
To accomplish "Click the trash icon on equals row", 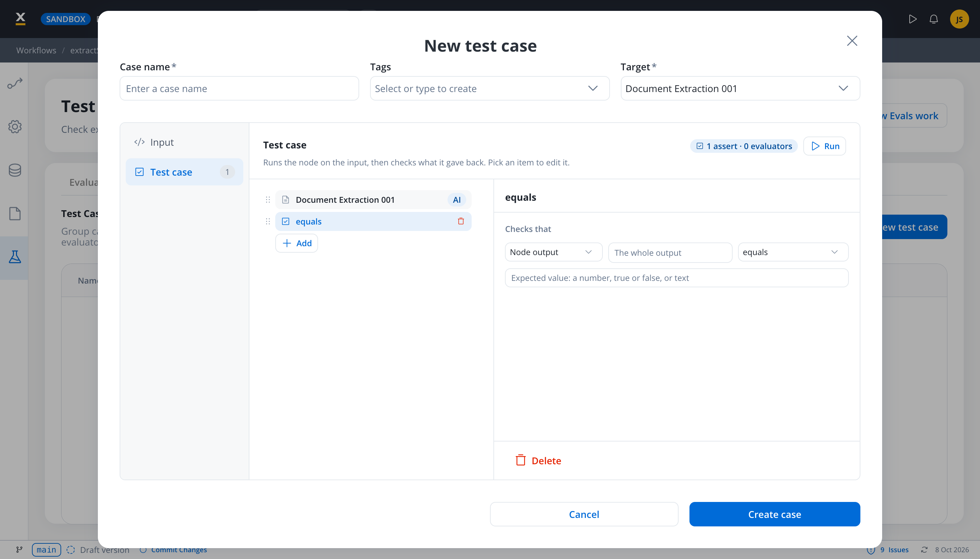I will (x=461, y=221).
